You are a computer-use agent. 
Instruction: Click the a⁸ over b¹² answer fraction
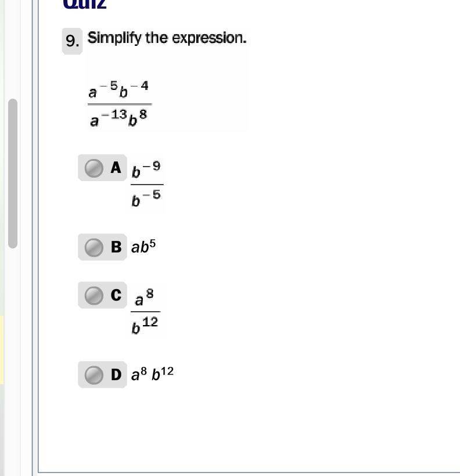coord(146,312)
